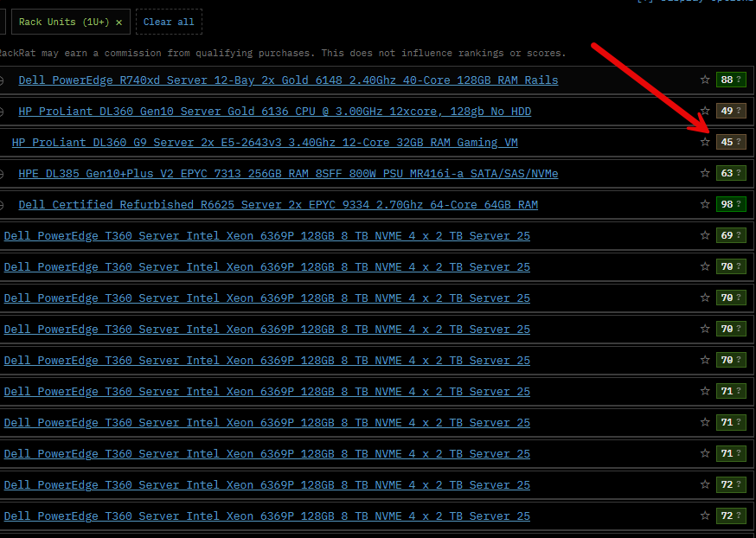756x538 pixels.
Task: Open HPE DL385 Gen10+Plus V2 EPYC 7313 link
Action: point(288,174)
